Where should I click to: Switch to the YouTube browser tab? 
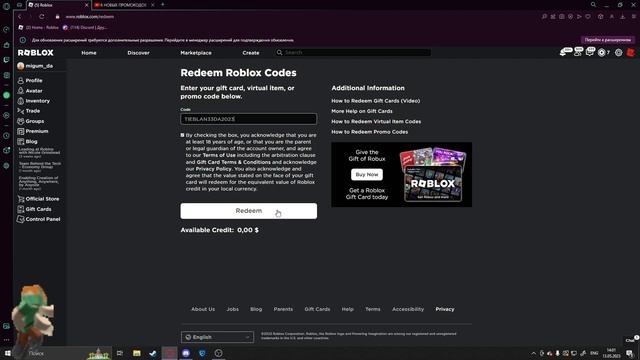(x=124, y=5)
